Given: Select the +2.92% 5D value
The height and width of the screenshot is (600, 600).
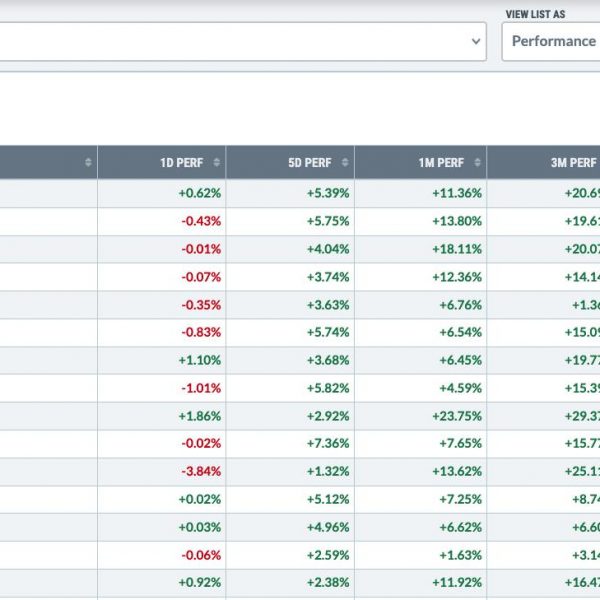Looking at the screenshot, I should pyautogui.click(x=328, y=416).
